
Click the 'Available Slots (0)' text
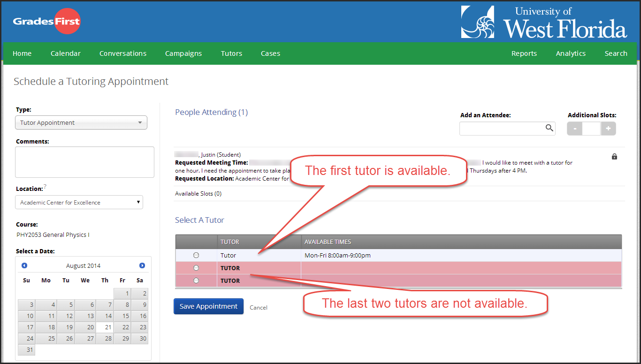pos(198,194)
